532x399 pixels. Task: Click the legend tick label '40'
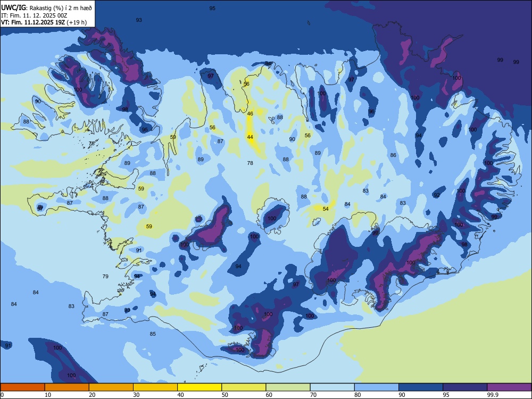point(181,395)
